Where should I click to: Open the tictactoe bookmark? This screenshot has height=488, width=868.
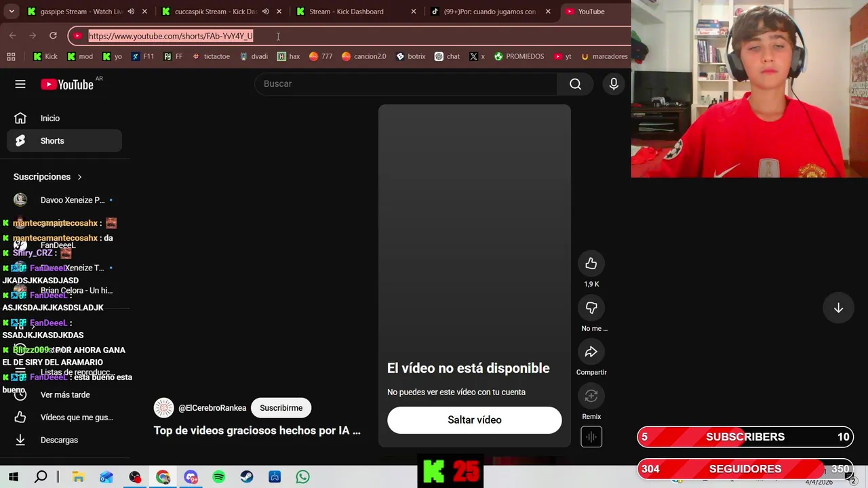click(x=212, y=56)
